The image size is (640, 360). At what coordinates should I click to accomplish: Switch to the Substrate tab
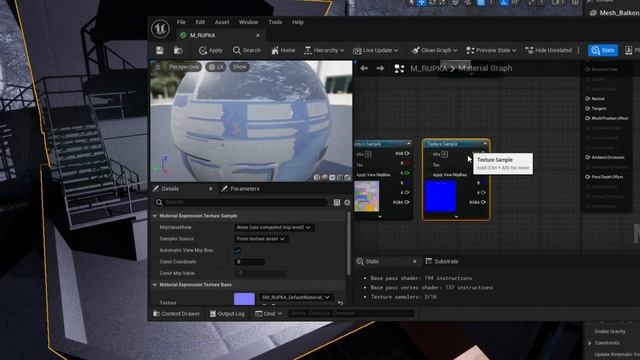442,261
